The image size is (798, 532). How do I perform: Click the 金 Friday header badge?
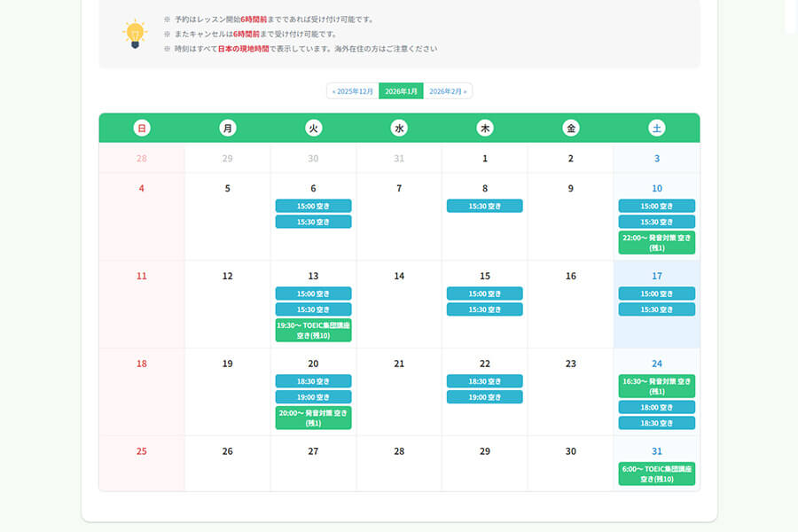(x=571, y=129)
